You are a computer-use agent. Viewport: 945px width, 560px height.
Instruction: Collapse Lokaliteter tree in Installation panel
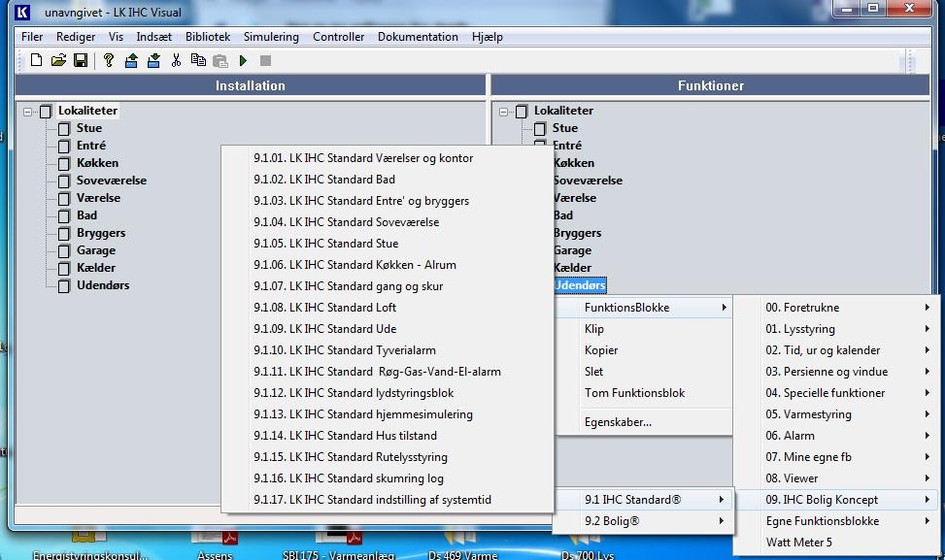(x=28, y=112)
